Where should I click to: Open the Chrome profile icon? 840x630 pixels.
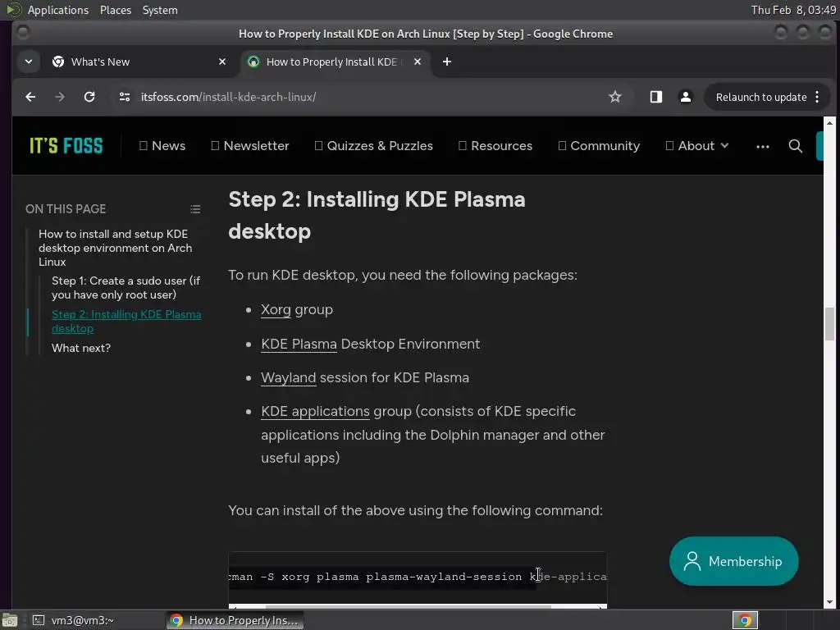(685, 97)
